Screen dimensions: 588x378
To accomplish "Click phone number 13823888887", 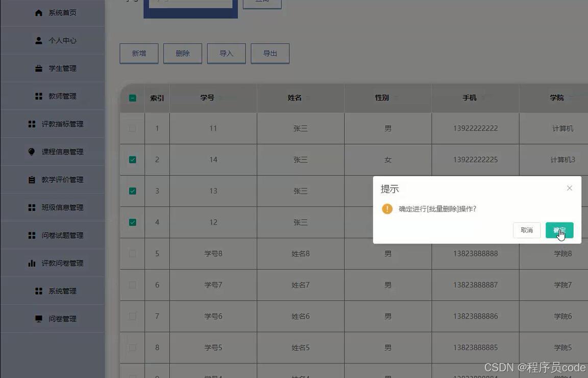I will click(x=475, y=285).
